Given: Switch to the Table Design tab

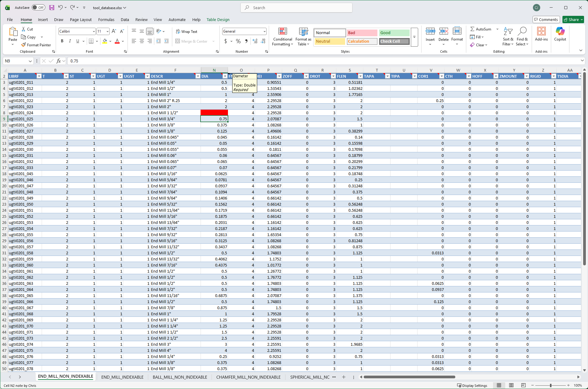Looking at the screenshot, I should (x=218, y=19).
